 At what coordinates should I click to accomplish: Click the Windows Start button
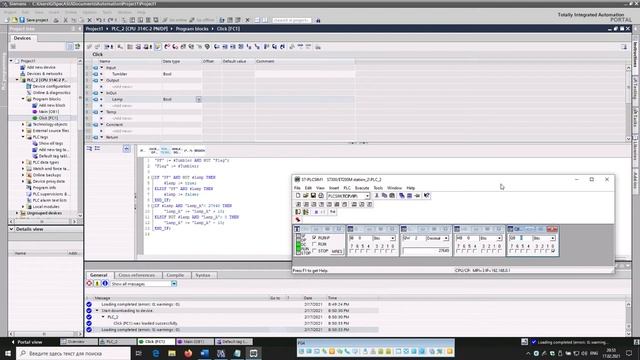(x=8, y=353)
